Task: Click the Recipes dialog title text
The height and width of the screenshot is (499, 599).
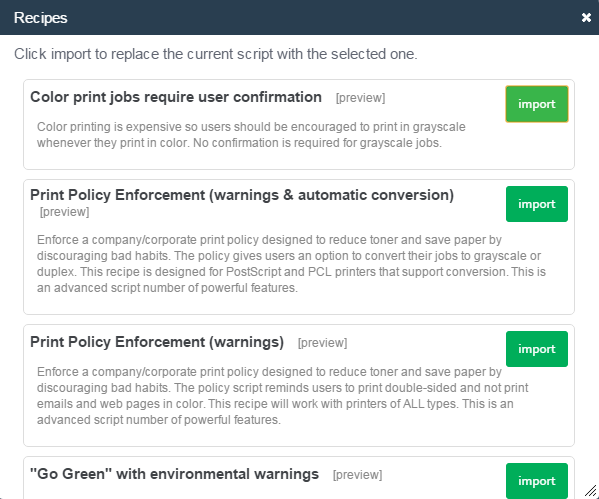Action: (40, 18)
